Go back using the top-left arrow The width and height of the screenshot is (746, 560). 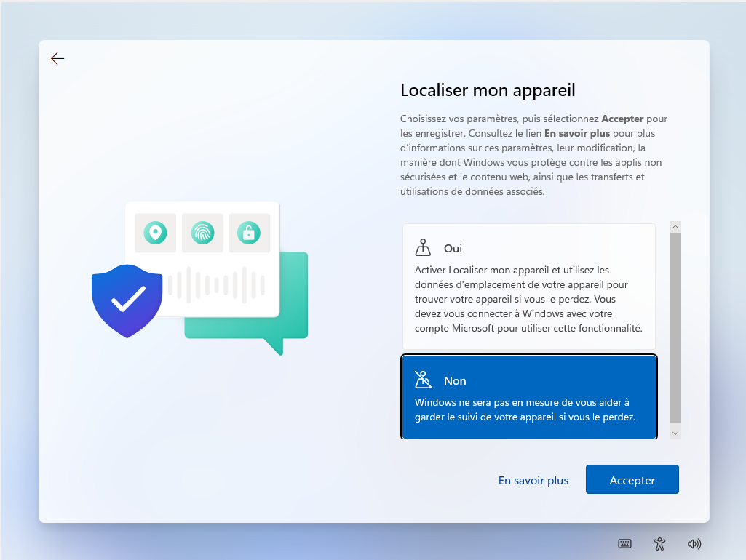click(57, 59)
